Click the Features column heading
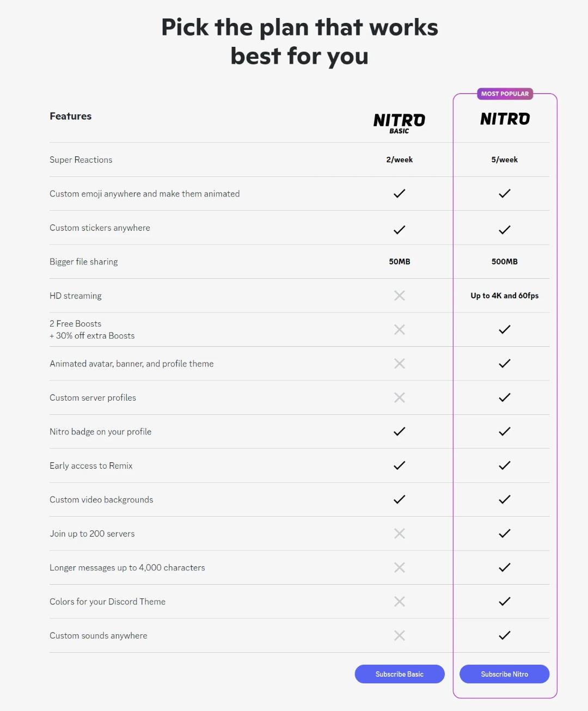The width and height of the screenshot is (588, 711). click(x=71, y=116)
